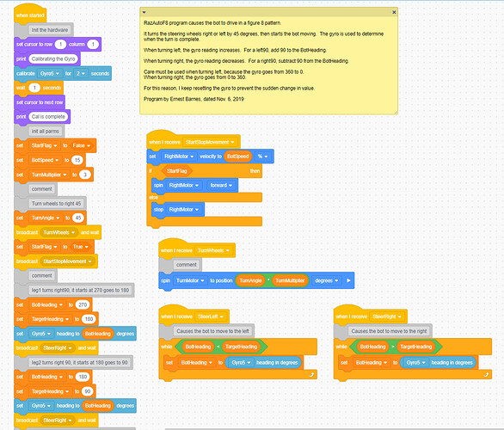Click the loop arrow in the SteerRight while block
The image size is (504, 430).
(486, 374)
